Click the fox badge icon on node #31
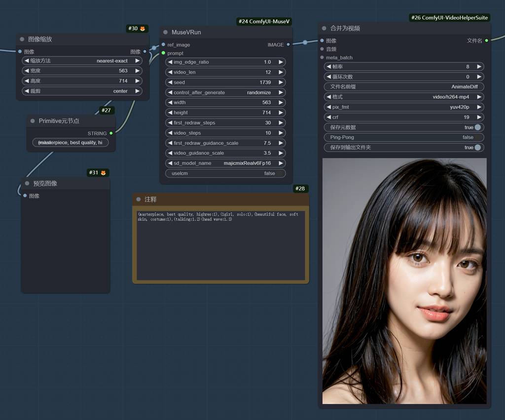This screenshot has height=420, width=505. (x=103, y=173)
